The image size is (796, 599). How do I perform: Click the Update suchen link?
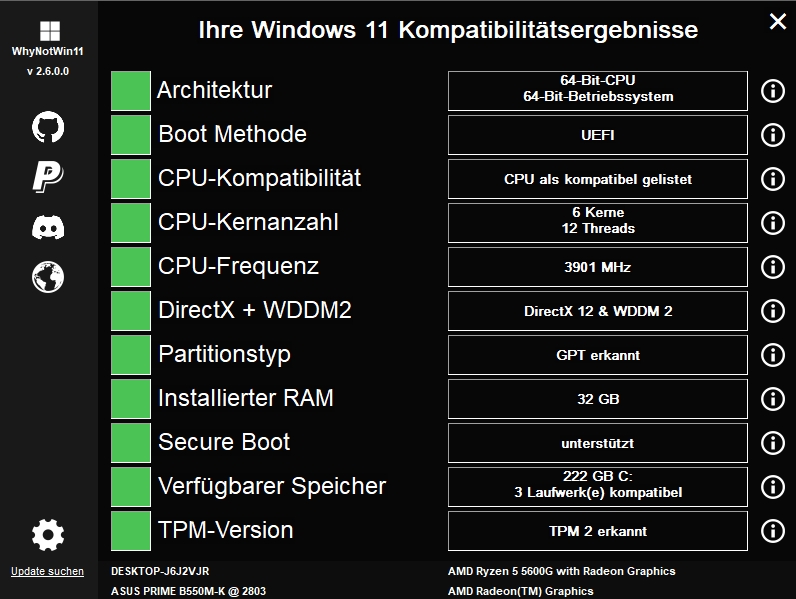tap(47, 572)
